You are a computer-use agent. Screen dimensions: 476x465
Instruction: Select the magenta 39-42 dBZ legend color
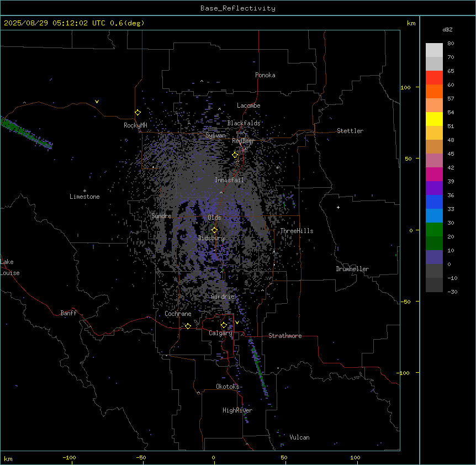(434, 174)
